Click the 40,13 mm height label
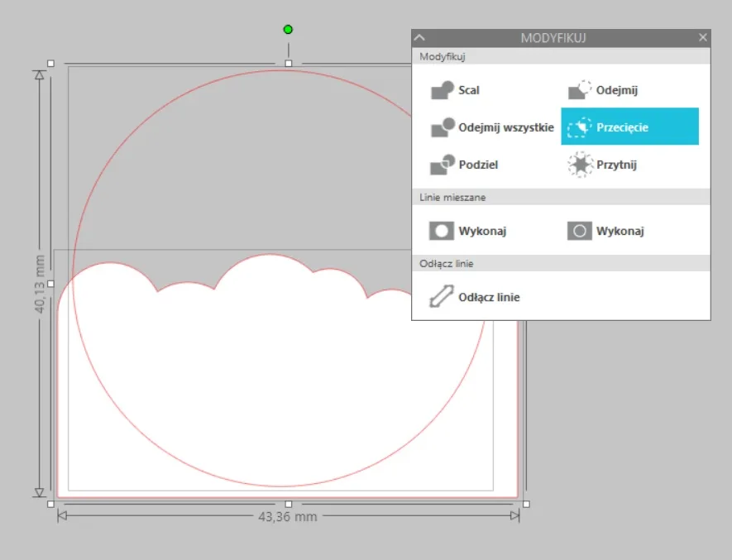The height and width of the screenshot is (560, 732). pos(40,284)
